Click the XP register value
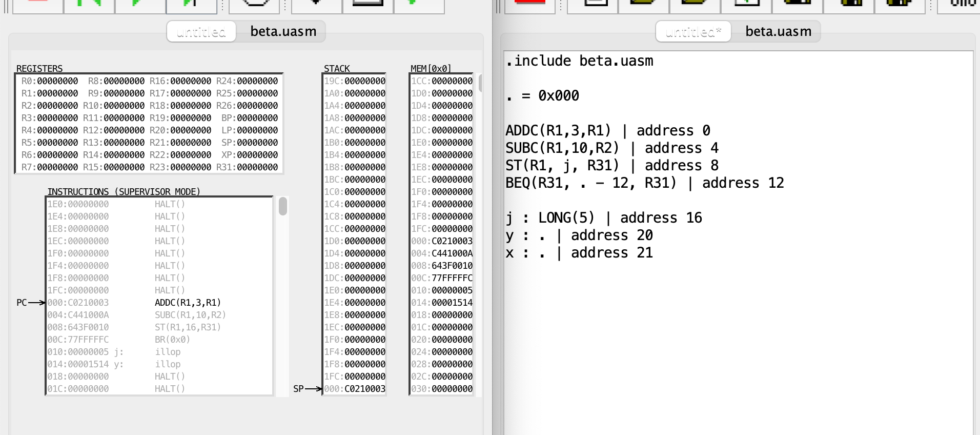Viewport: 980px width, 435px height. coord(257,155)
